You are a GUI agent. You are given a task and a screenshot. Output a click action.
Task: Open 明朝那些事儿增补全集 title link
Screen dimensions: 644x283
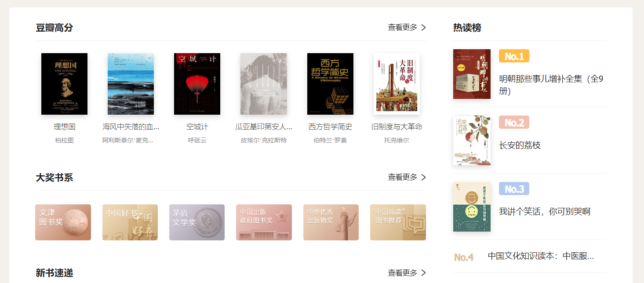coord(551,85)
